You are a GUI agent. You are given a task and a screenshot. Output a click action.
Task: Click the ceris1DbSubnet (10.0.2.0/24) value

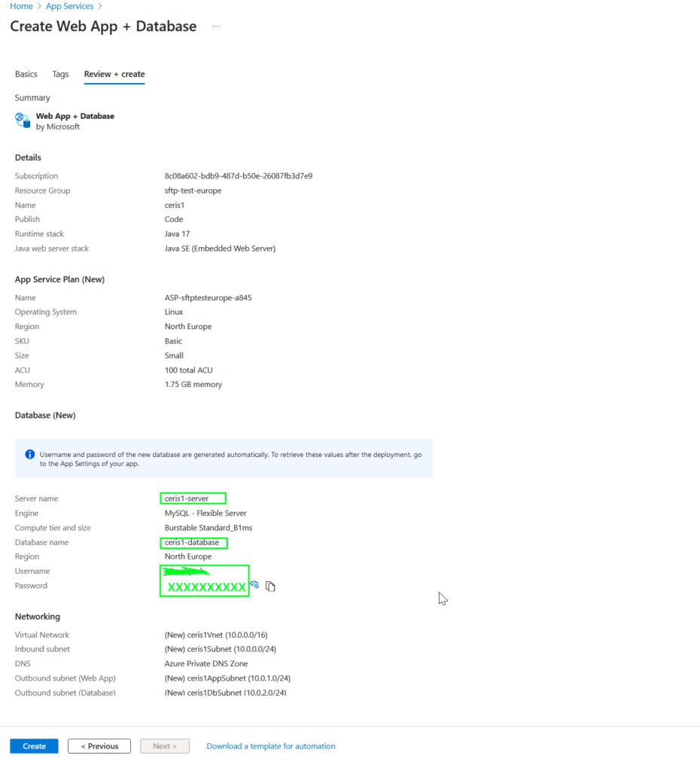[225, 693]
